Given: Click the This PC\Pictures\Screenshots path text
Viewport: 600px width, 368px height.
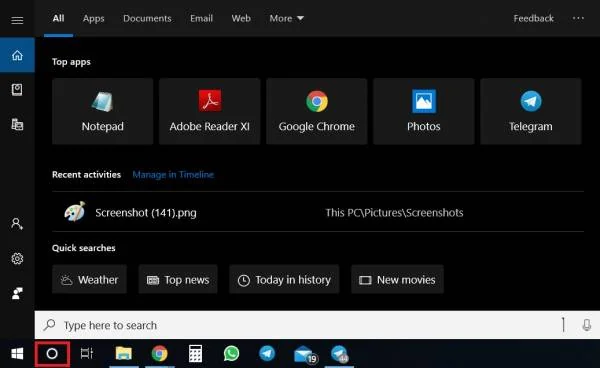Looking at the screenshot, I should 394,213.
